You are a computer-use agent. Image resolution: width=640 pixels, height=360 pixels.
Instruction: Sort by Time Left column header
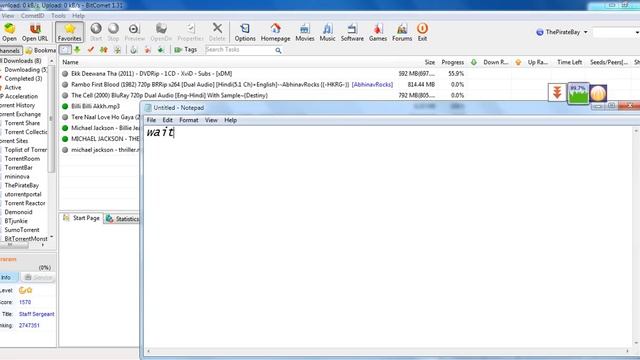[x=569, y=62]
